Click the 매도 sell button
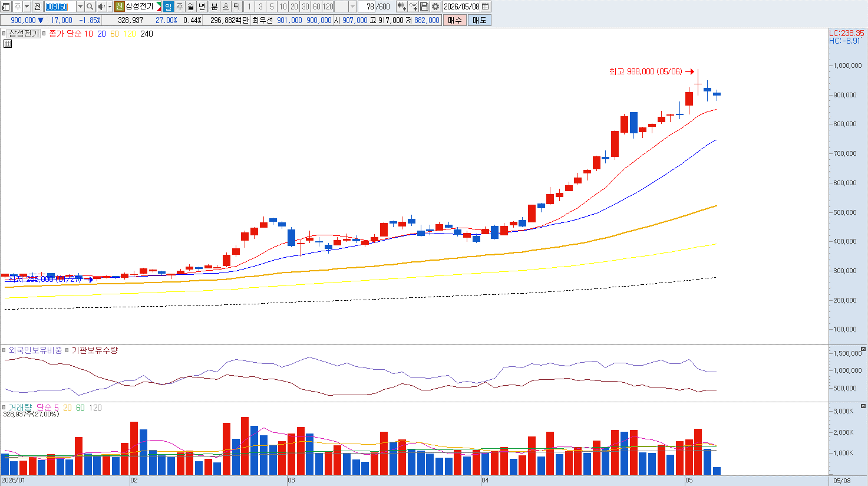 pos(479,20)
